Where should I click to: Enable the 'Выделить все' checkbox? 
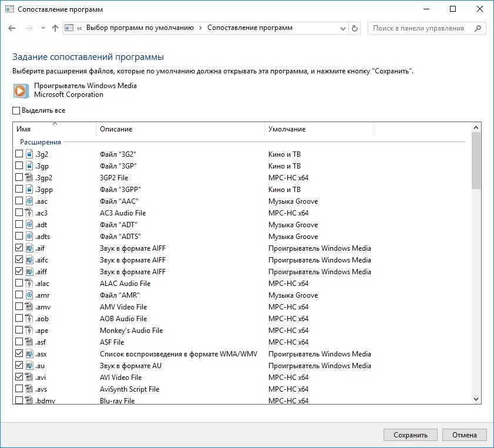point(16,110)
